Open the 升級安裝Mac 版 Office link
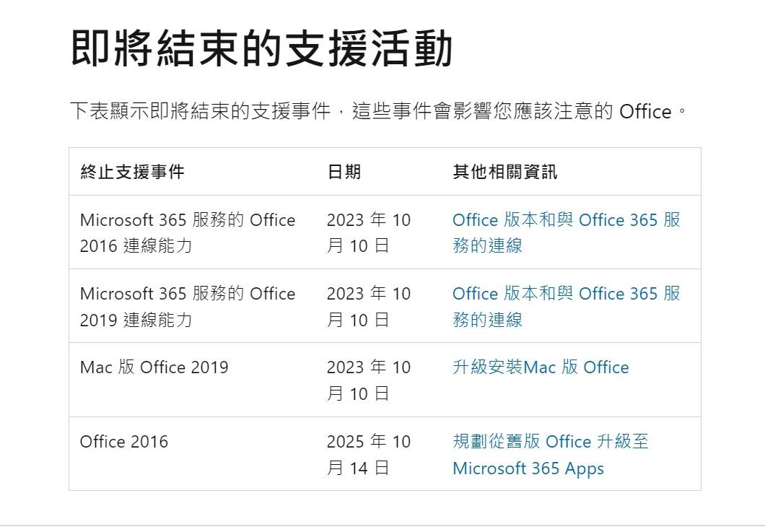The image size is (765, 532). (539, 367)
